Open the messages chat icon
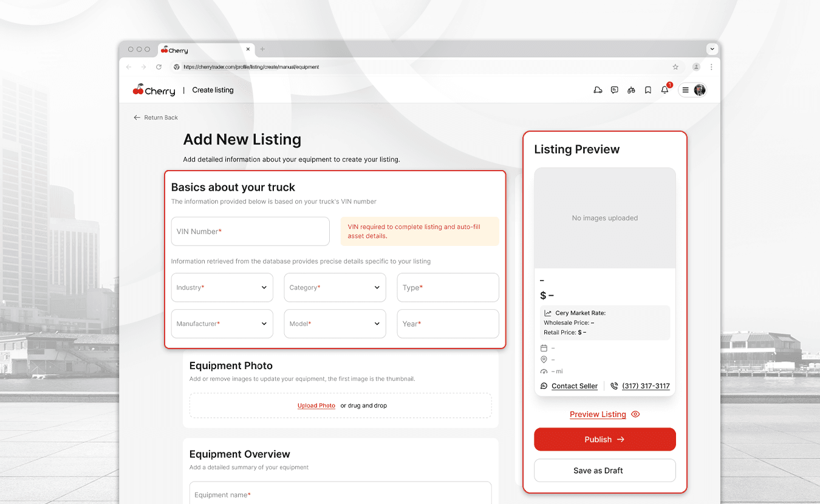 point(615,90)
